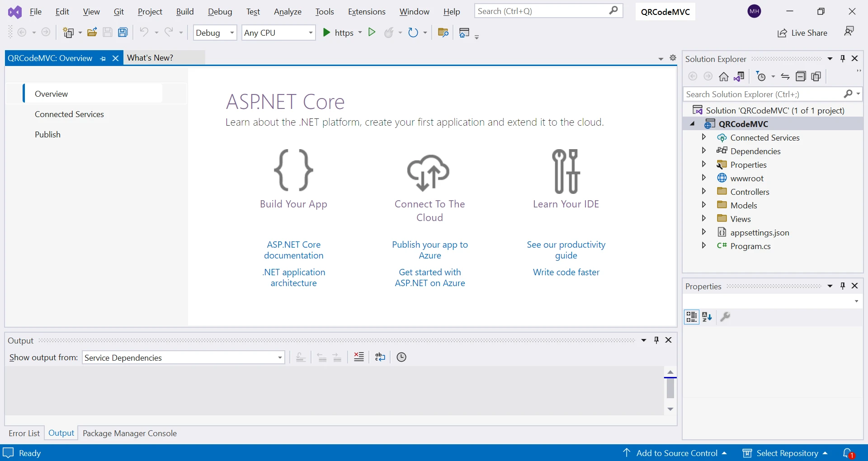
Task: Click the Find in Files toolbar icon
Action: click(x=443, y=33)
